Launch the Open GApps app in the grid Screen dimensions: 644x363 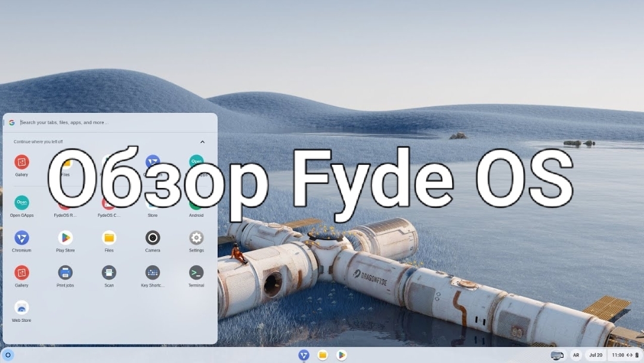point(21,207)
